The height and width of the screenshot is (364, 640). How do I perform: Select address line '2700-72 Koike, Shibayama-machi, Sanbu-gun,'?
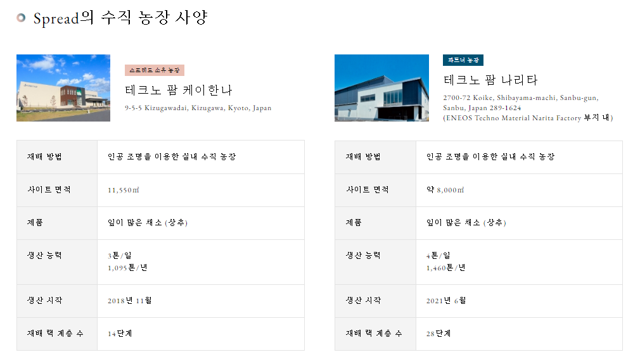point(521,98)
